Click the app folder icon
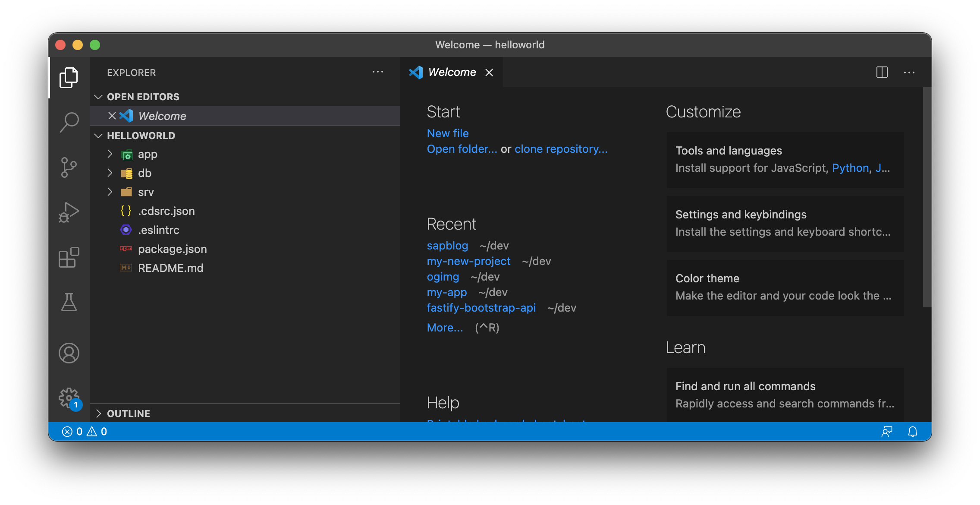This screenshot has width=980, height=505. pyautogui.click(x=126, y=155)
